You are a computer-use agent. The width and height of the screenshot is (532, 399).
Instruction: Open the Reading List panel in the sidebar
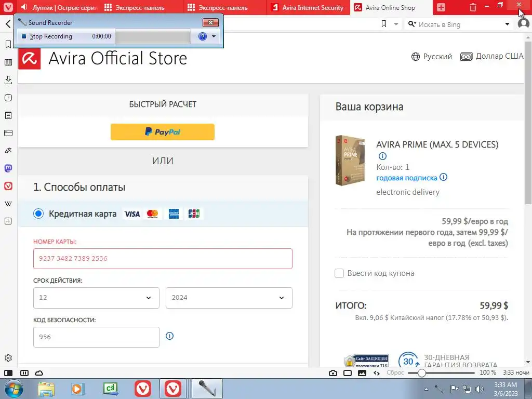pyautogui.click(x=8, y=62)
